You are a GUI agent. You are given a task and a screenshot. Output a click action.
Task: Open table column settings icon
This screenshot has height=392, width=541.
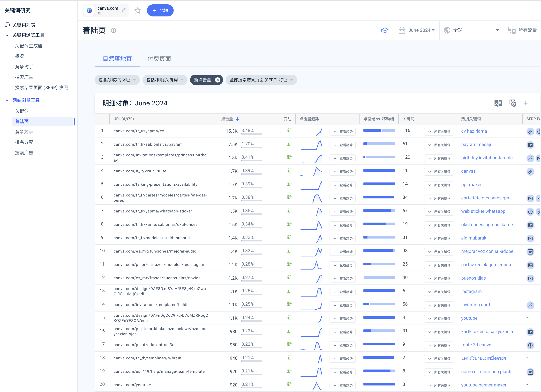click(513, 103)
